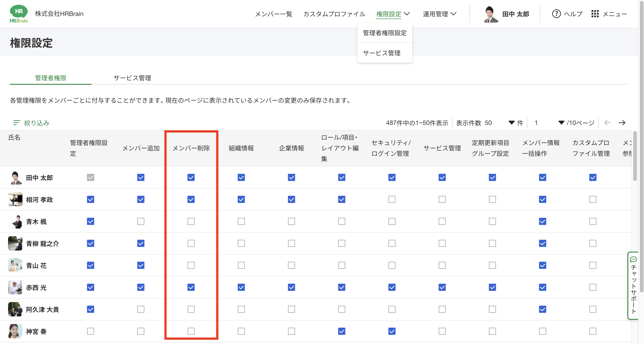Go to next page arrow
This screenshot has height=344, width=644.
622,123
